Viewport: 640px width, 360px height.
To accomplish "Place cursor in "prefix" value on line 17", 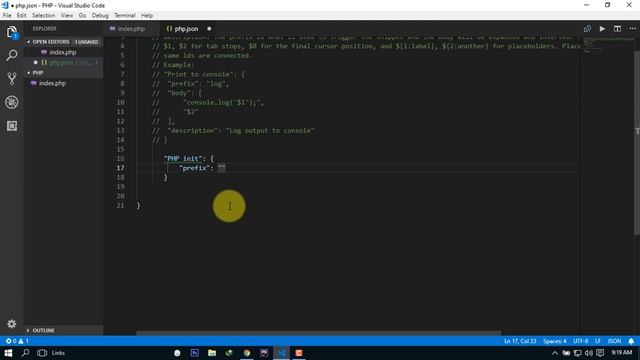I will (x=221, y=168).
